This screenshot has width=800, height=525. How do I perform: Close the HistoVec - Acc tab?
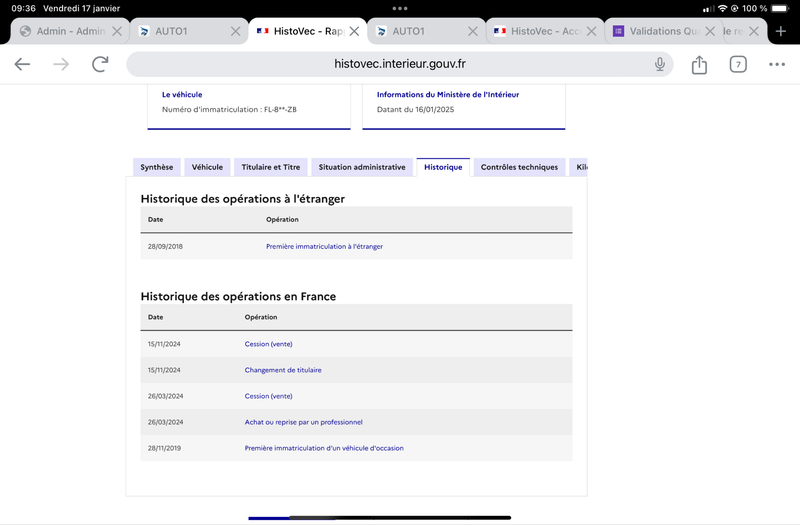591,31
